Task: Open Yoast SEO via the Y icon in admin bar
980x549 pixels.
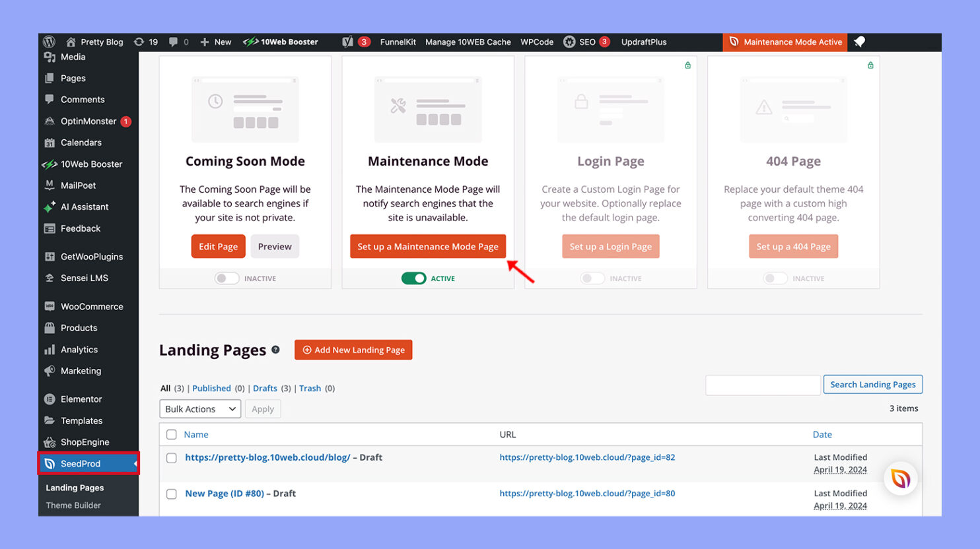Action: pyautogui.click(x=347, y=42)
